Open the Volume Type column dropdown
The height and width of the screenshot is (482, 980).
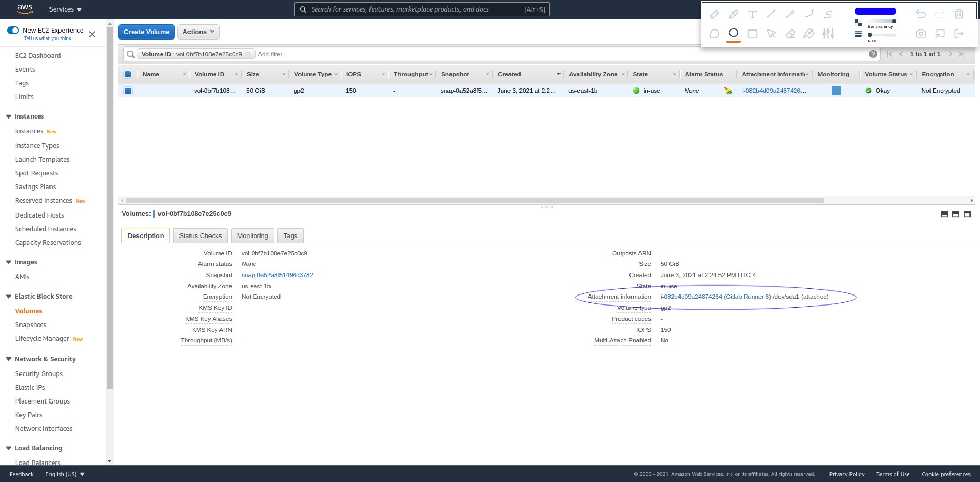coord(336,74)
